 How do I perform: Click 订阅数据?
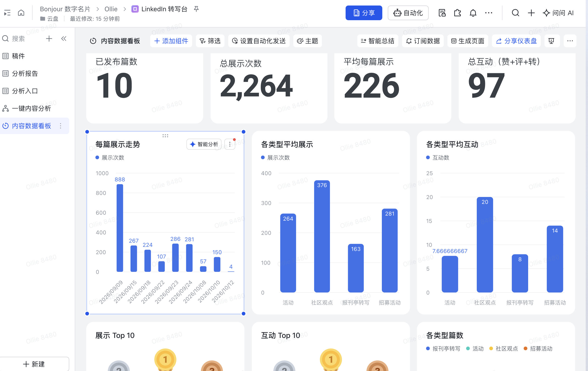pyautogui.click(x=423, y=41)
